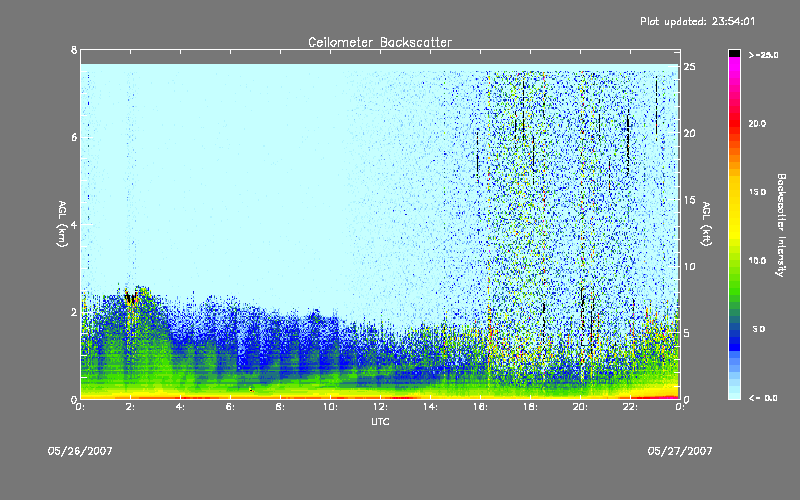This screenshot has height=500, width=800.
Task: Click the '6:' hour label on time axis
Action: 230,407
